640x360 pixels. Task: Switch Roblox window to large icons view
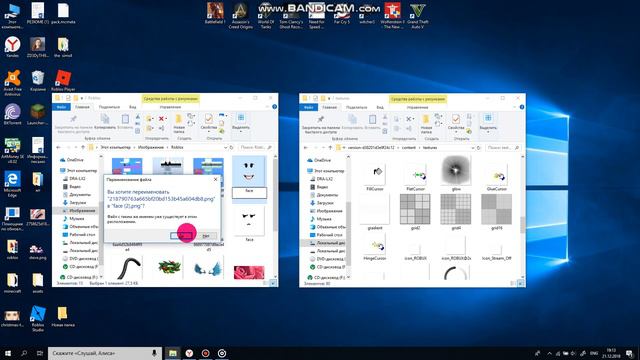point(273,282)
